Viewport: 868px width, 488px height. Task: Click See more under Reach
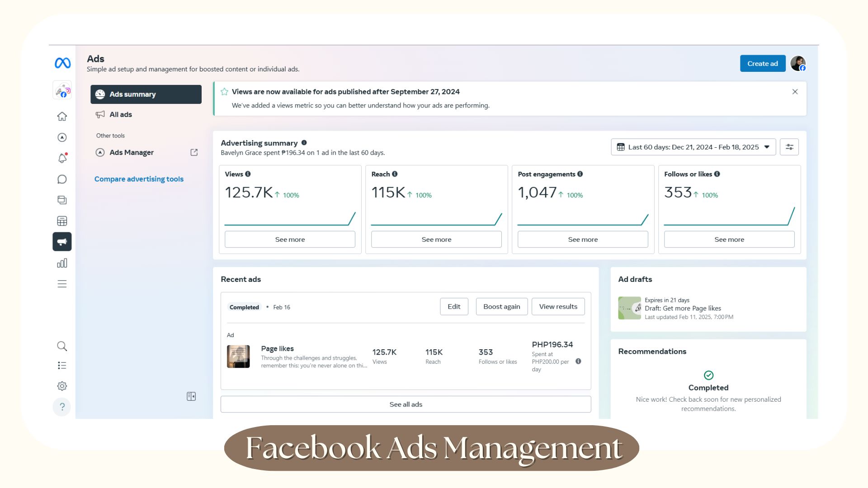point(436,239)
